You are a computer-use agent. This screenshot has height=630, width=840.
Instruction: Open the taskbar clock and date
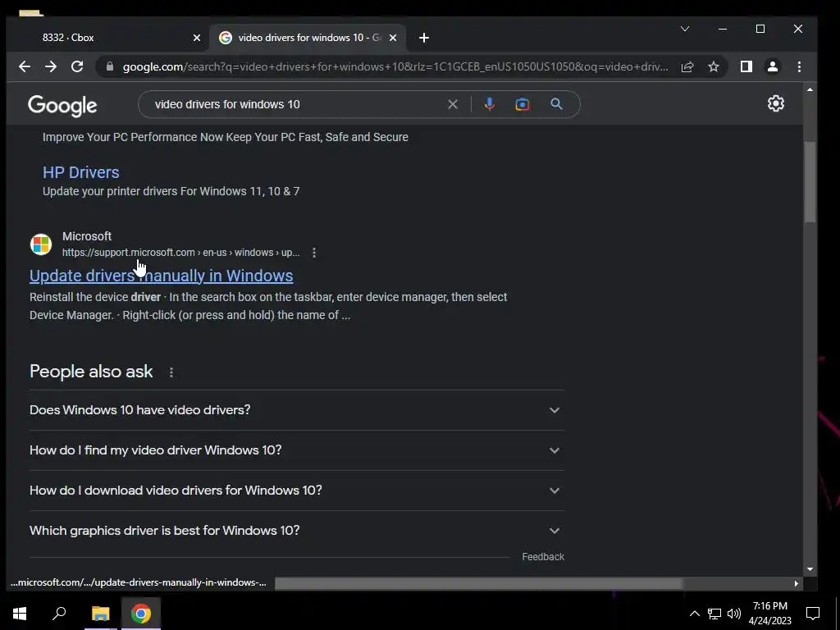coord(770,614)
